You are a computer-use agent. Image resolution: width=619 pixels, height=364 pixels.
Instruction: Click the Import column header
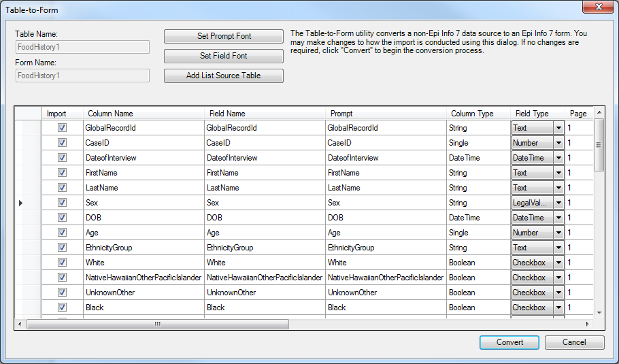click(63, 114)
